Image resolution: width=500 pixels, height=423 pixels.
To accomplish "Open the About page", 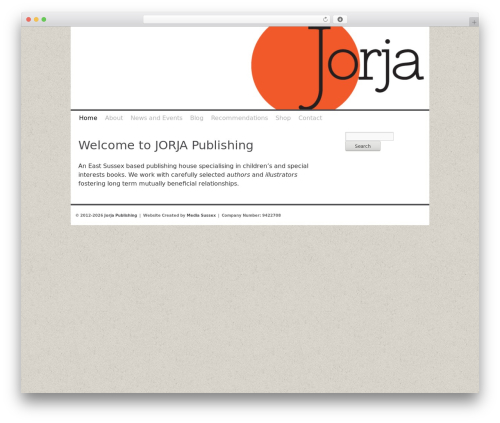I will point(114,118).
